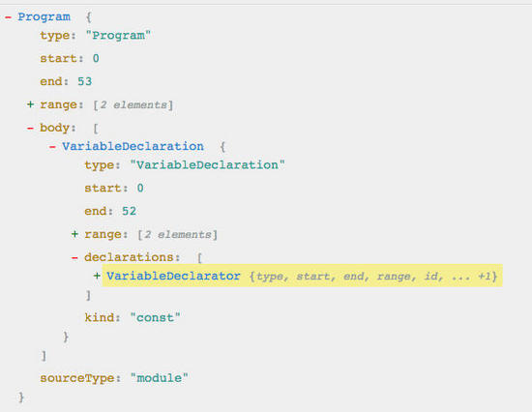The image size is (532, 412).
Task: Select the highlighted VariableDeclarator label
Action: (x=173, y=276)
